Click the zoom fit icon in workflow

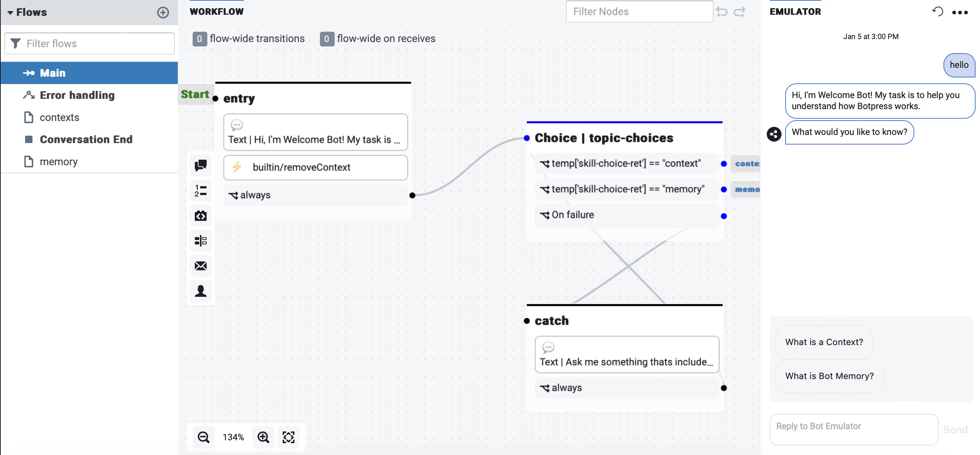(x=288, y=437)
